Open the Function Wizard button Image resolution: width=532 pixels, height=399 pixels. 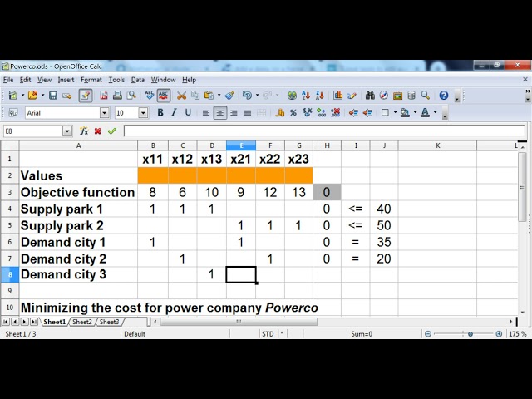tap(84, 131)
